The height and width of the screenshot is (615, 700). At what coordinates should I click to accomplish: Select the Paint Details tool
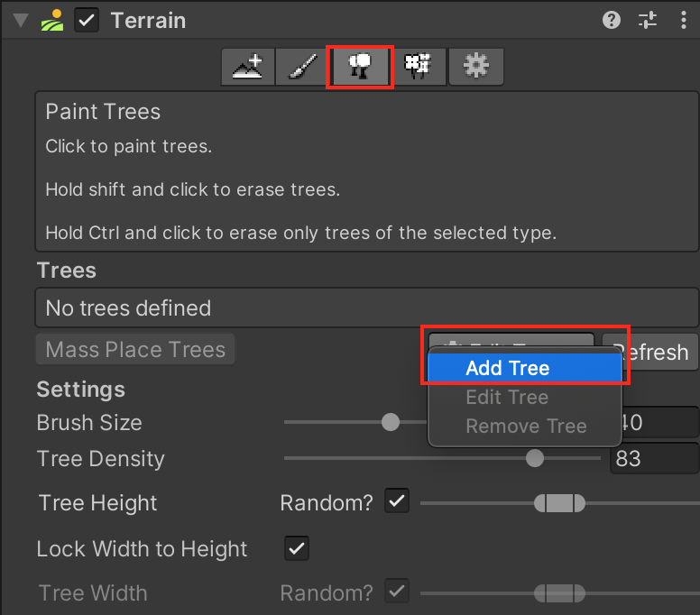pos(419,67)
